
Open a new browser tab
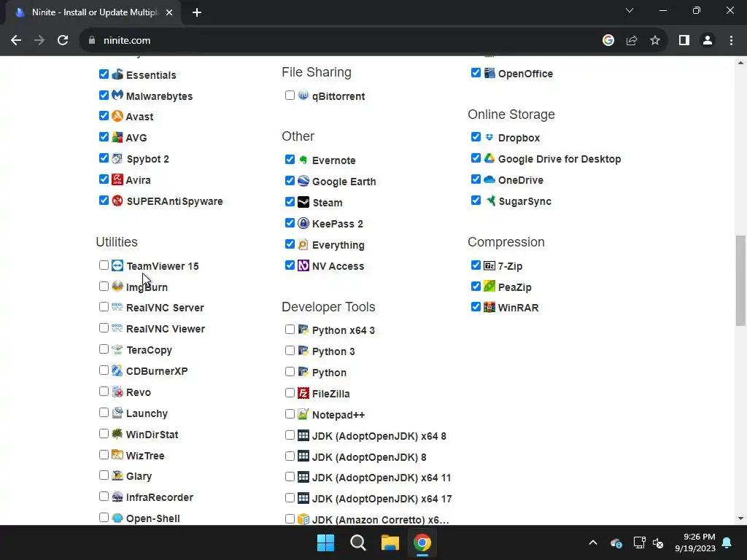(197, 12)
